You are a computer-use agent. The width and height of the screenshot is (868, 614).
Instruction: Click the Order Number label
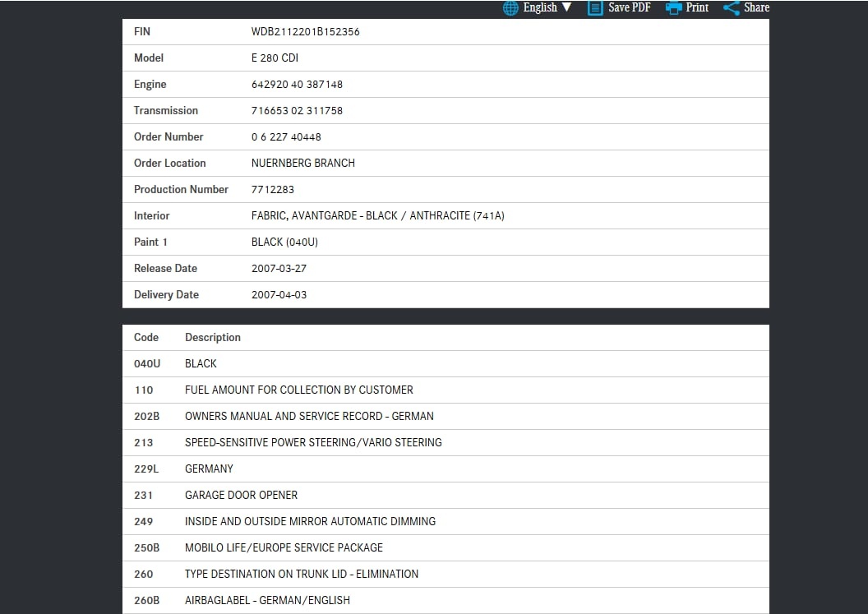pos(169,136)
